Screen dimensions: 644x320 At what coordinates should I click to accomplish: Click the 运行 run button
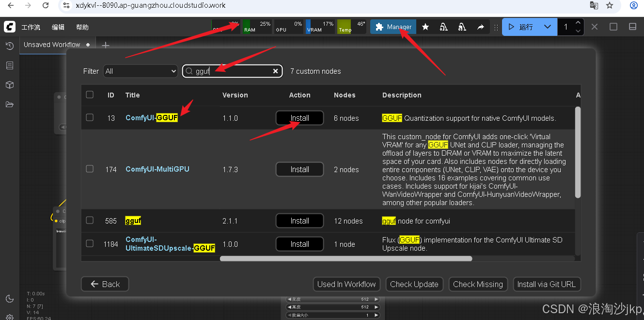[521, 27]
